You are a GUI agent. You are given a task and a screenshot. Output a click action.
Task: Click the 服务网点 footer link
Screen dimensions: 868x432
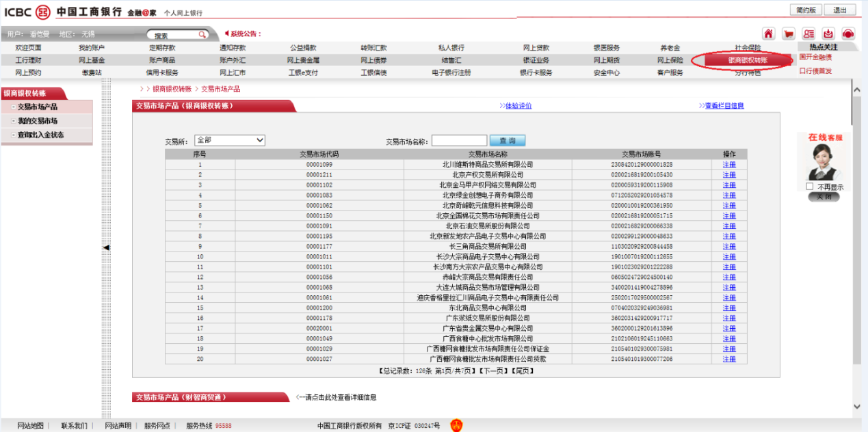coord(157,426)
